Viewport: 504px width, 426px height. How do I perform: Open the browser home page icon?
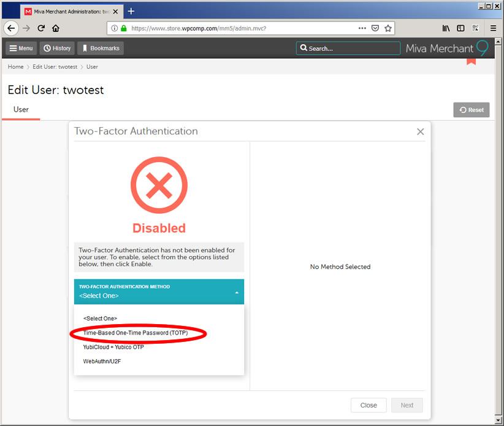click(x=56, y=28)
